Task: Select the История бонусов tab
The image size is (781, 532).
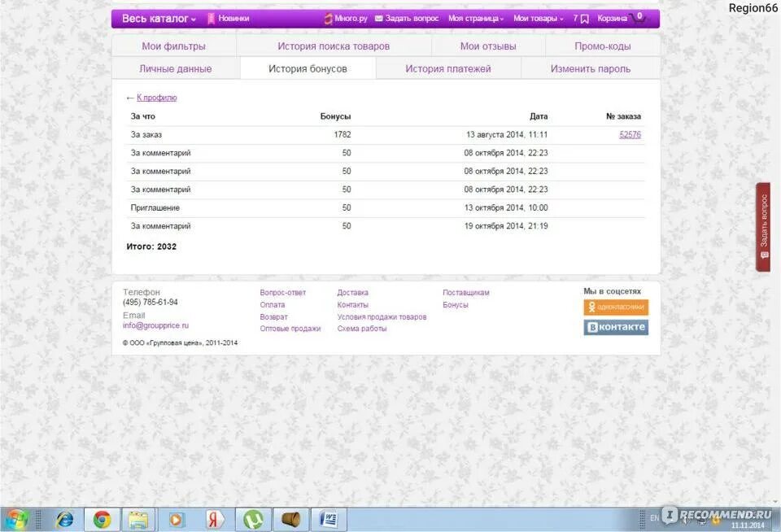Action: coord(308,69)
